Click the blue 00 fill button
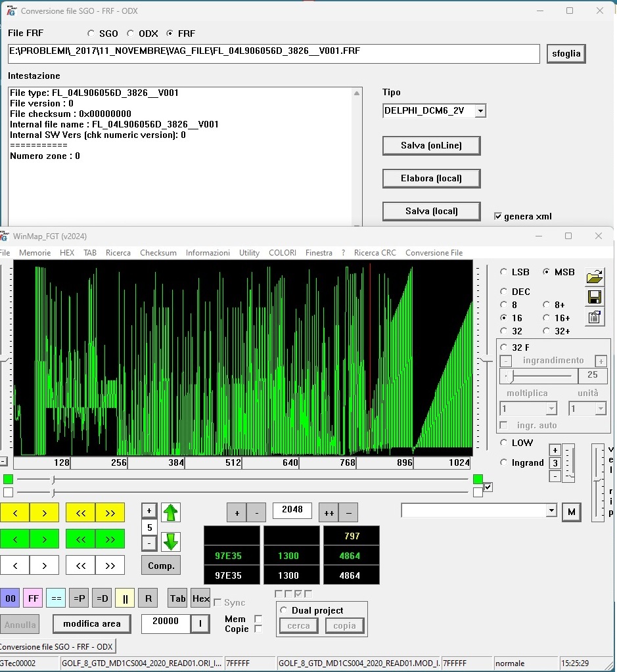The width and height of the screenshot is (617, 672). pyautogui.click(x=10, y=598)
